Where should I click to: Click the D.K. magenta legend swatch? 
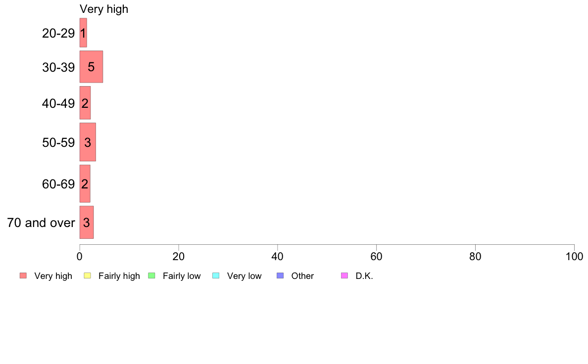pyautogui.click(x=344, y=275)
